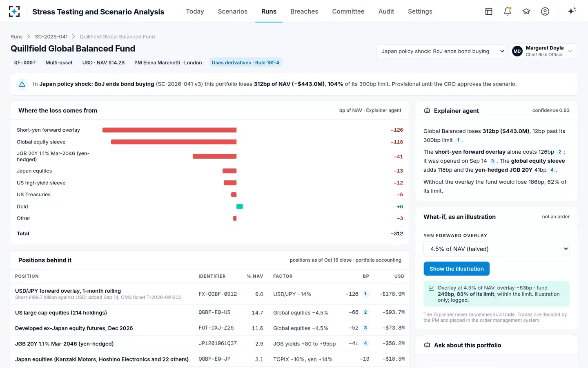This screenshot has height=368, width=588.
Task: Open citation 2 after 126bp
Action: [559, 152]
